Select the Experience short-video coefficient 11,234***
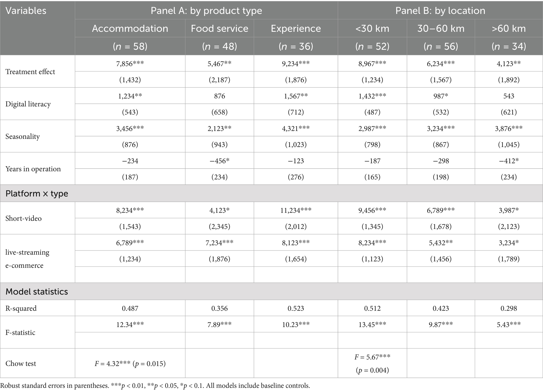The height and width of the screenshot is (392, 543). [296, 210]
